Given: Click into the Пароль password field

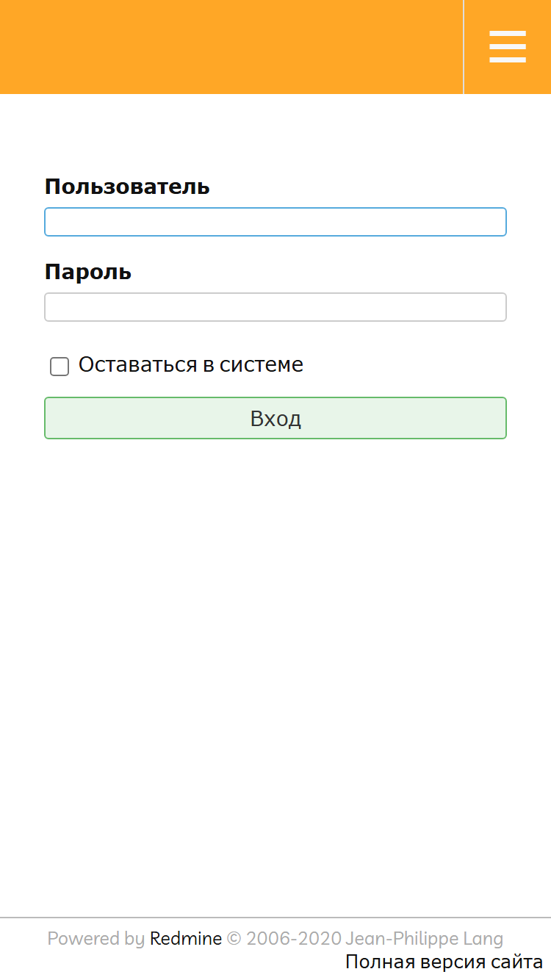Looking at the screenshot, I should click(x=275, y=307).
